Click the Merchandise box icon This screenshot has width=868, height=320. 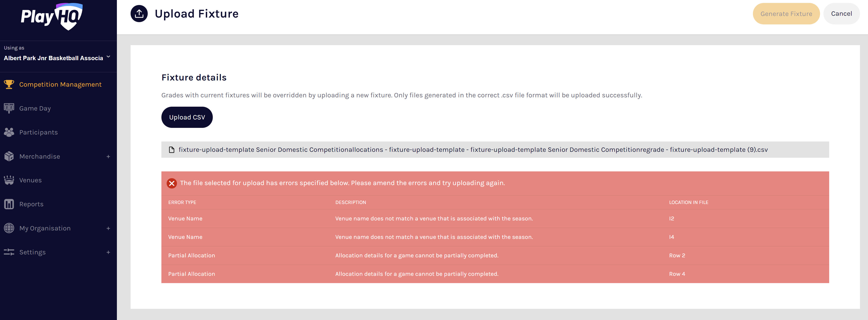tap(9, 156)
